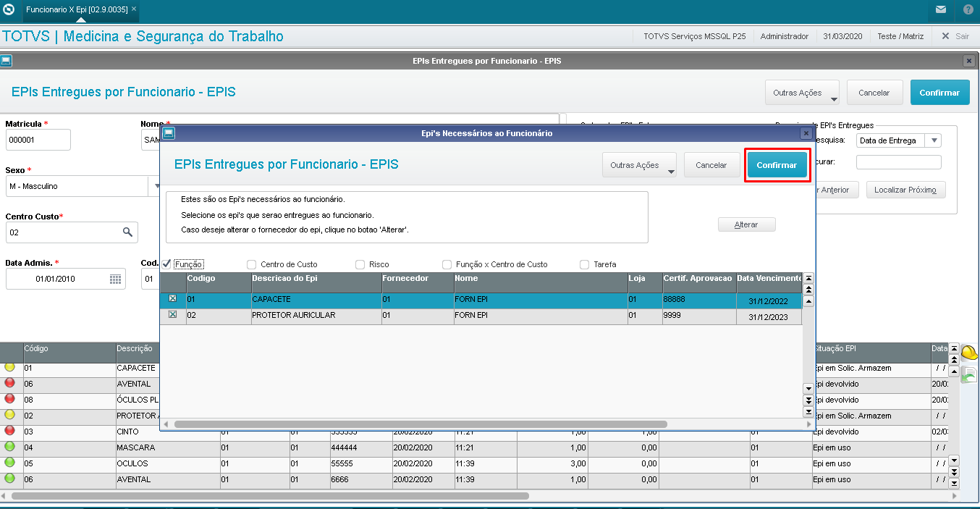Viewport: 980px width, 509px height.
Task: Open Outras Ações menu in the Epi's Necessários dialog
Action: click(x=639, y=165)
